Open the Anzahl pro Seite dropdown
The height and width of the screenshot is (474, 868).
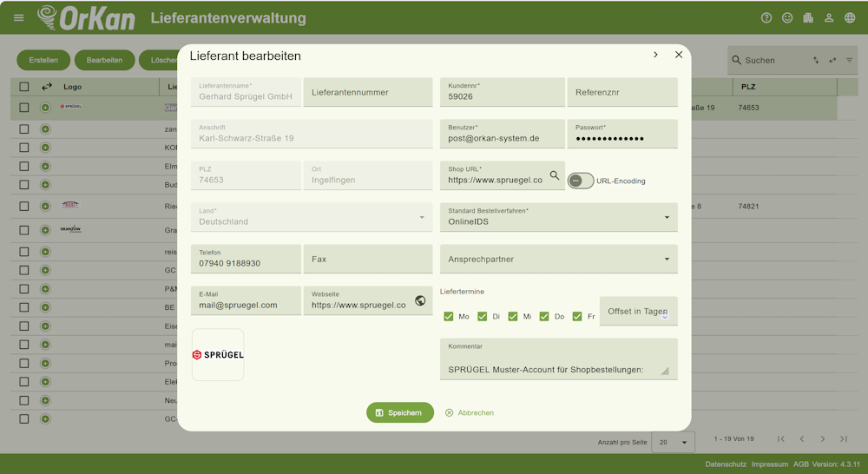point(673,442)
